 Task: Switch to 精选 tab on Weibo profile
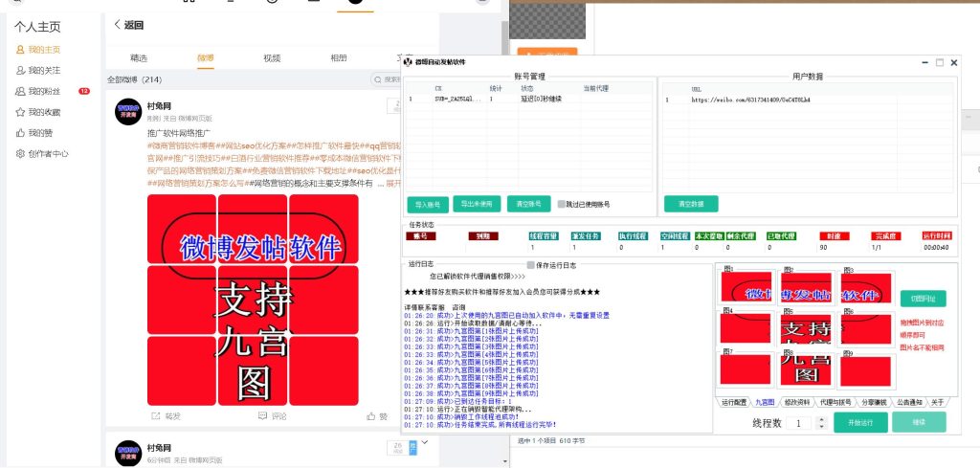tap(139, 58)
